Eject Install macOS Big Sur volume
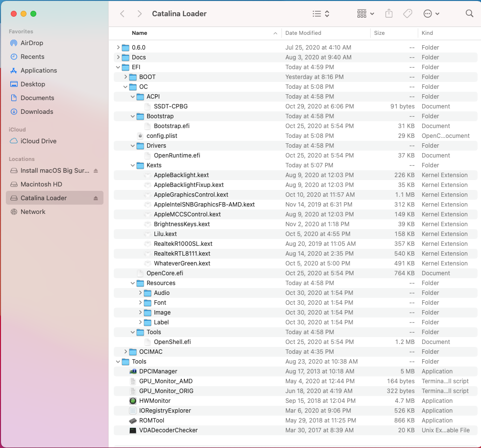The image size is (481, 448). click(96, 171)
